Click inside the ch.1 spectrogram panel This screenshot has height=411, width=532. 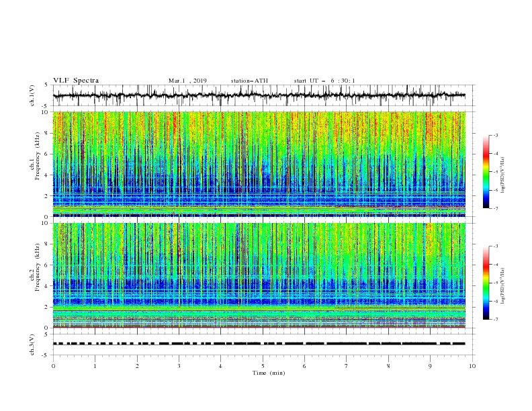(x=259, y=164)
